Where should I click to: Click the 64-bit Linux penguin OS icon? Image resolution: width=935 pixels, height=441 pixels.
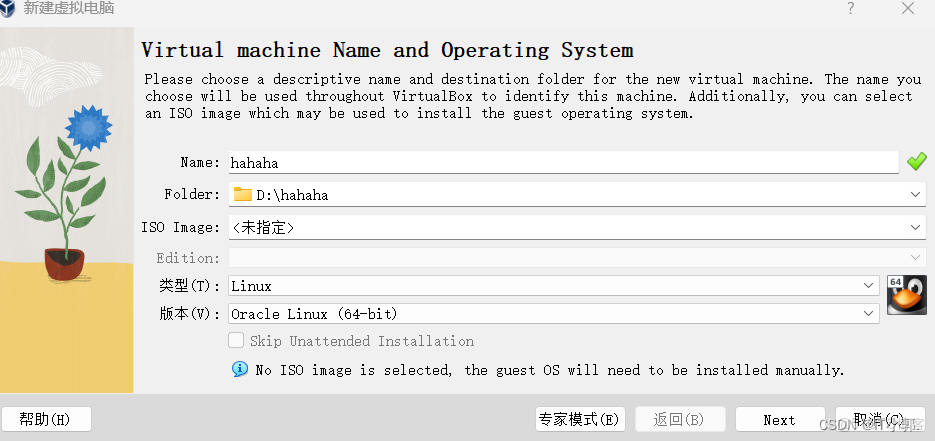pyautogui.click(x=906, y=295)
